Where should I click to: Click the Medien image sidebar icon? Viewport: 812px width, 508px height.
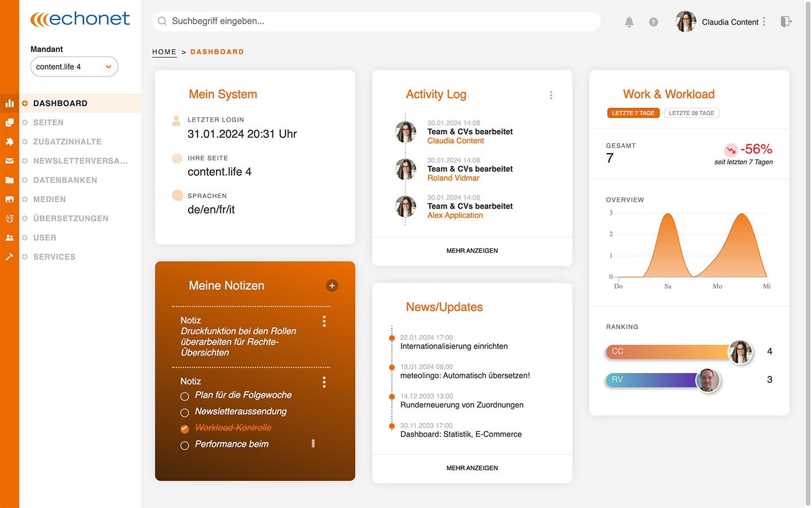pos(10,199)
